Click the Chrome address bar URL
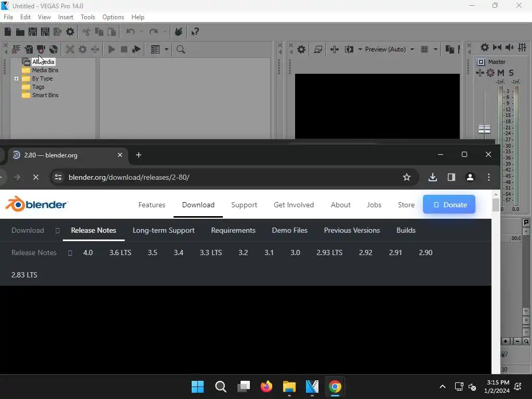Viewport: 532px width, 399px height. pos(129,177)
